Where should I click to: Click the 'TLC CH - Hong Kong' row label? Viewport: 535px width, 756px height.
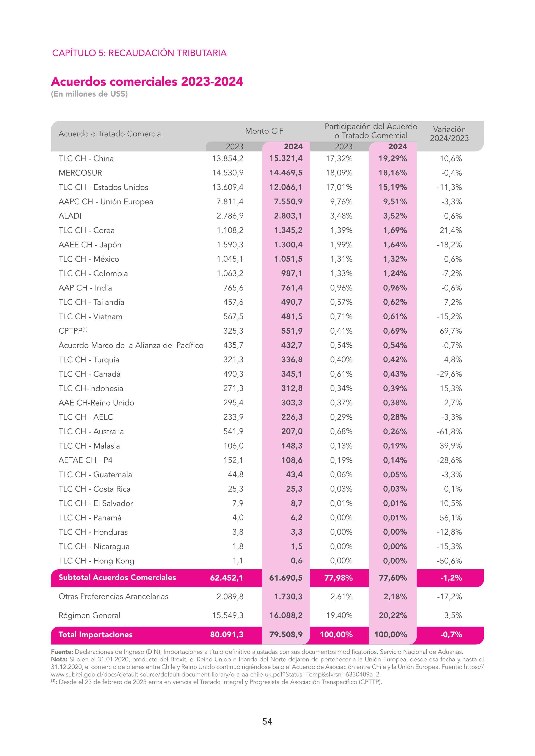(96, 561)
